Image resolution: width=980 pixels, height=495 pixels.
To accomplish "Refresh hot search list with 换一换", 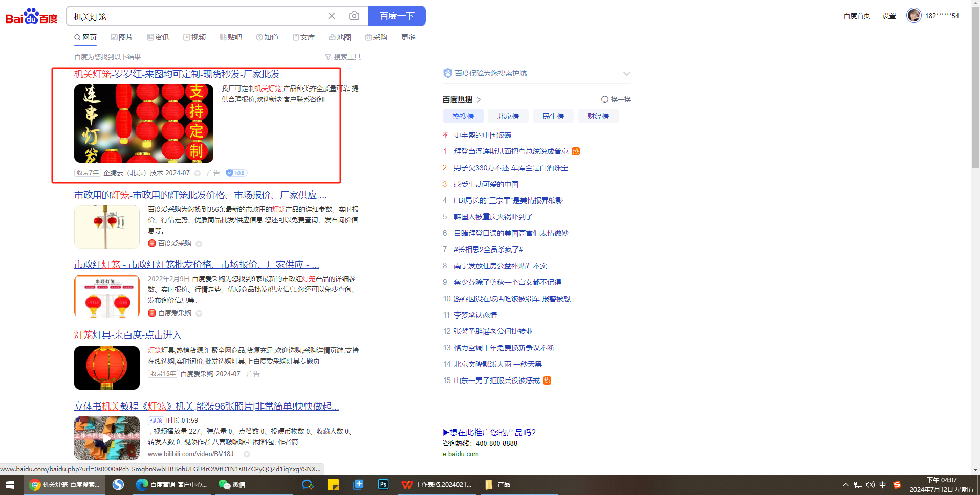I will point(616,99).
